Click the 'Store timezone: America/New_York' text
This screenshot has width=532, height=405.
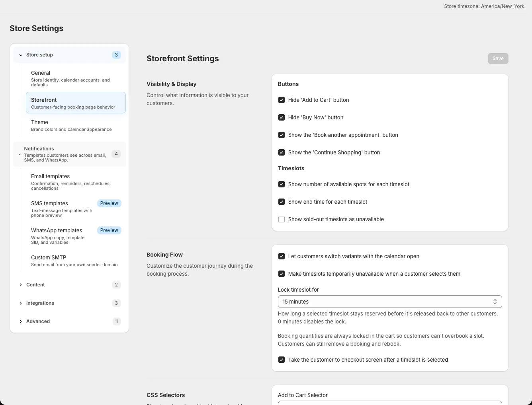coord(484,6)
